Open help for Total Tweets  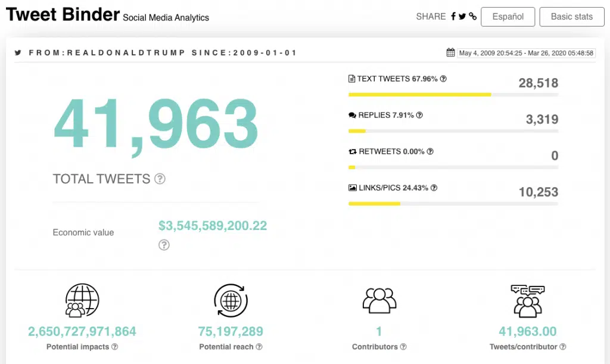160,179
